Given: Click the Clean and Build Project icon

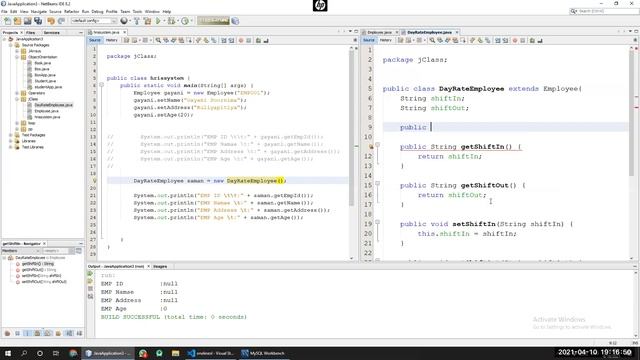Looking at the screenshot, I should tap(147, 21).
